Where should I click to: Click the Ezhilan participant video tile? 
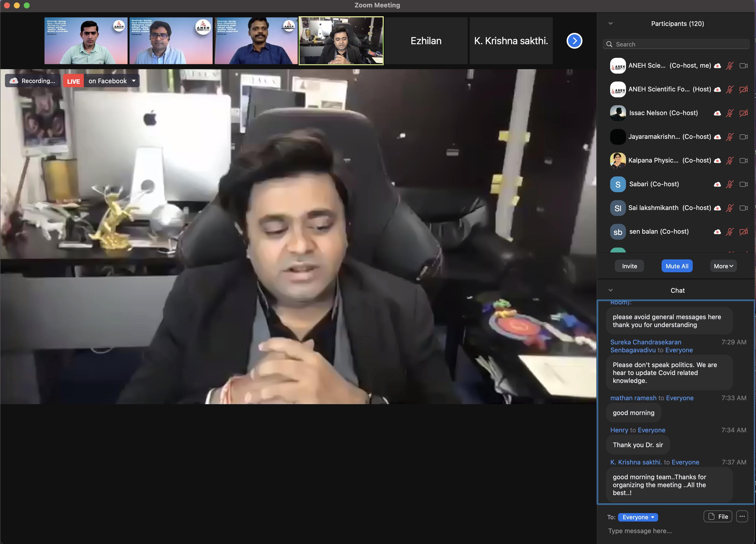coord(426,41)
